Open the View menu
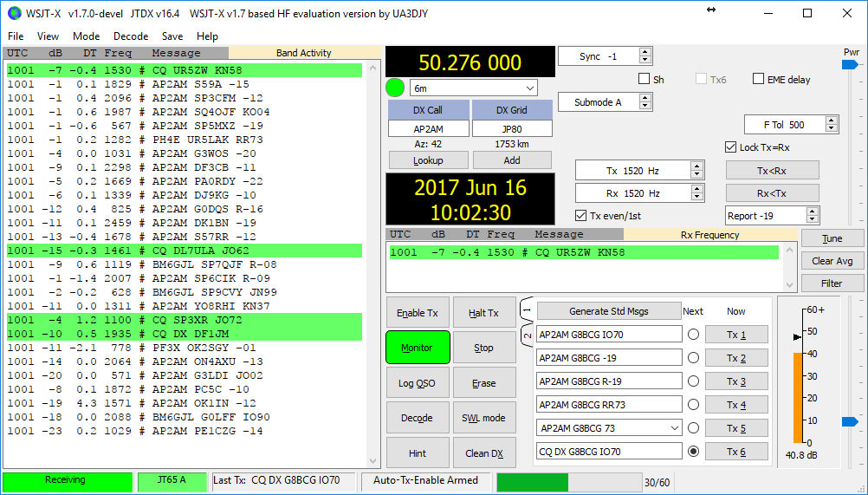The width and height of the screenshot is (868, 495). coord(48,36)
